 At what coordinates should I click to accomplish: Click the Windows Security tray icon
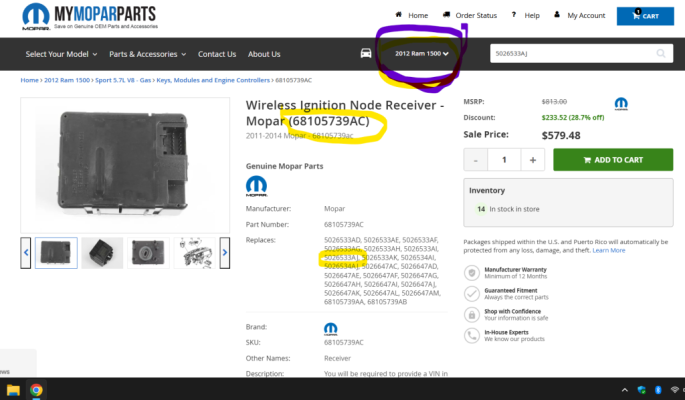[641, 390]
